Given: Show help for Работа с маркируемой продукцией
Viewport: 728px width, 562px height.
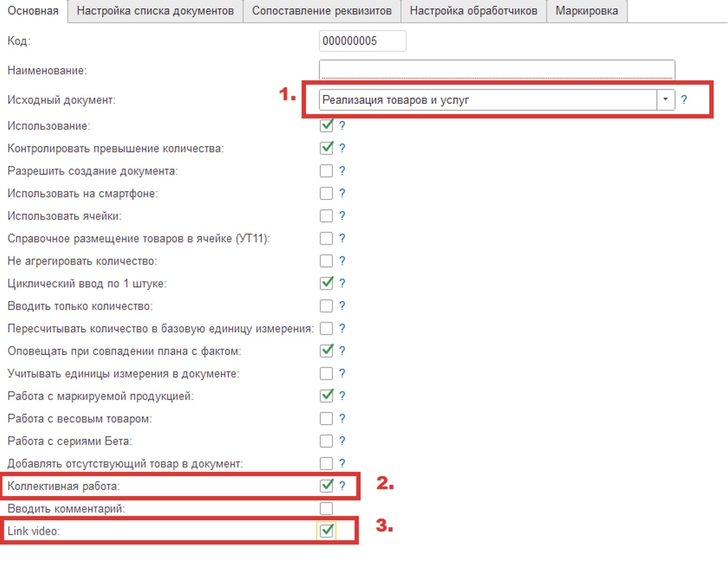Looking at the screenshot, I should pos(342,396).
